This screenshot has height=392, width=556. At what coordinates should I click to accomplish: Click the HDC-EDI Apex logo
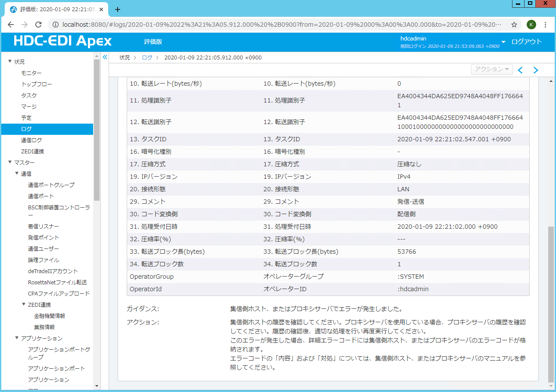(62, 41)
